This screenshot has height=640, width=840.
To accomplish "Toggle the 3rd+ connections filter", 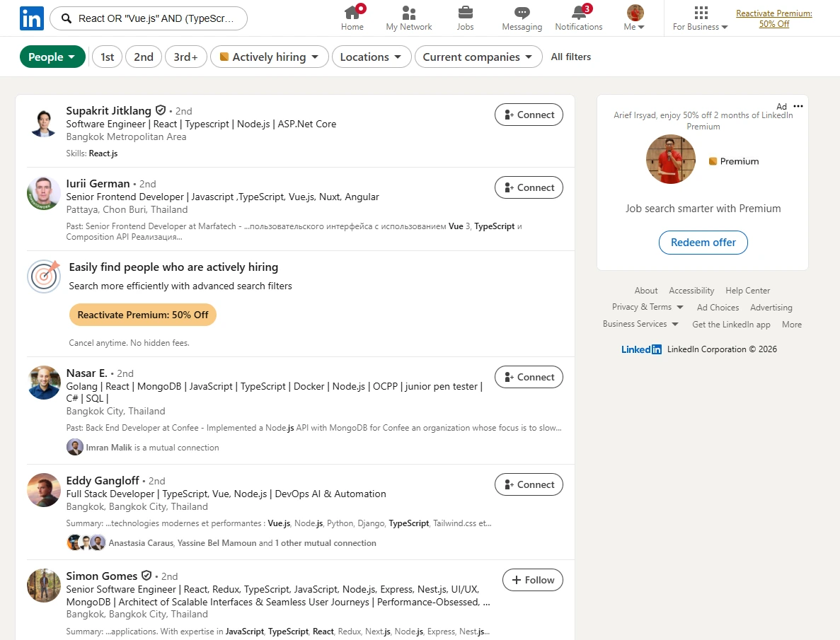I will coord(186,57).
